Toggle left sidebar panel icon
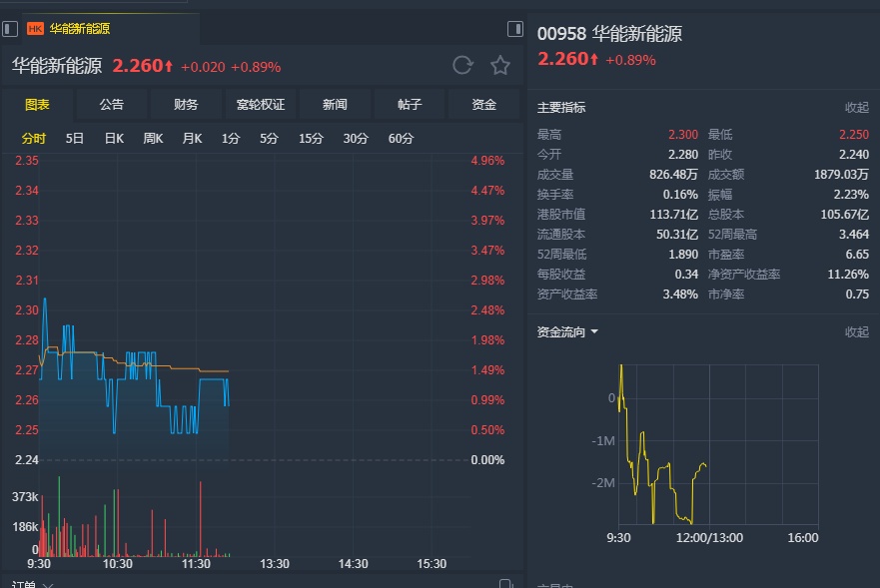Image resolution: width=880 pixels, height=588 pixels. coord(10,29)
